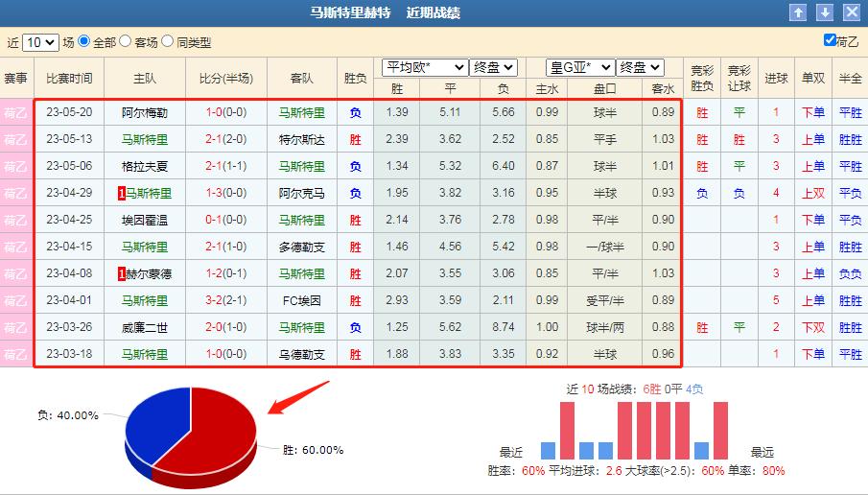Click the draw odds 5.62 cell
The height and width of the screenshot is (495, 868).
point(450,327)
